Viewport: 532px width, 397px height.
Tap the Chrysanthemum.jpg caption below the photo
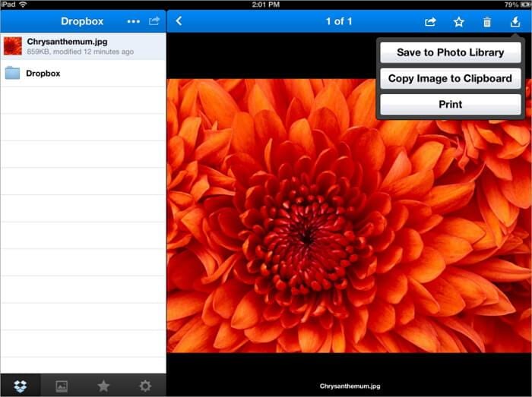coord(350,386)
